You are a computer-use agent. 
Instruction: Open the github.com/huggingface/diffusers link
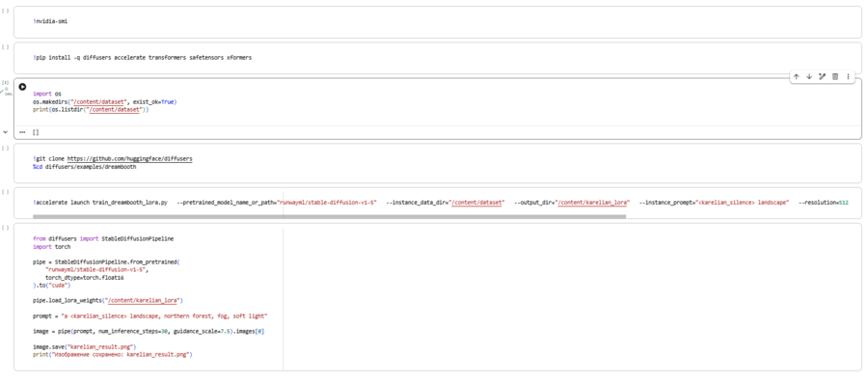[x=129, y=158]
